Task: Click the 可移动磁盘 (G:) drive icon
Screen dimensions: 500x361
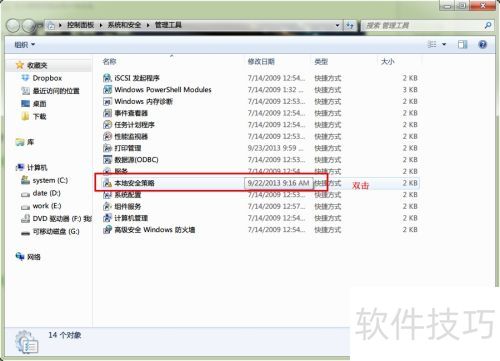Action: tap(25, 232)
